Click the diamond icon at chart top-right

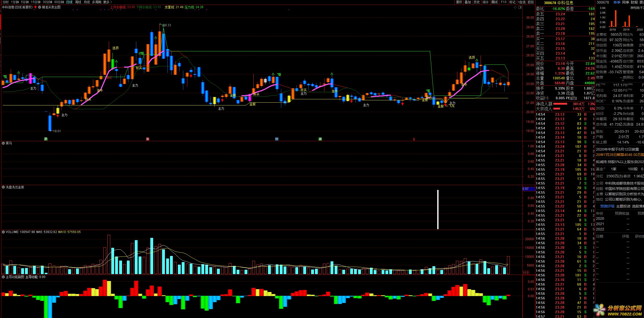(x=515, y=7)
